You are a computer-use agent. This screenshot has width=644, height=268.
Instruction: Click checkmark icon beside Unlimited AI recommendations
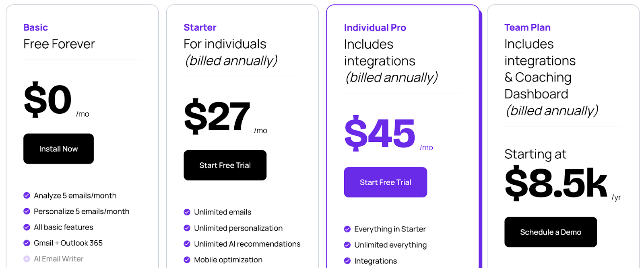tap(187, 244)
